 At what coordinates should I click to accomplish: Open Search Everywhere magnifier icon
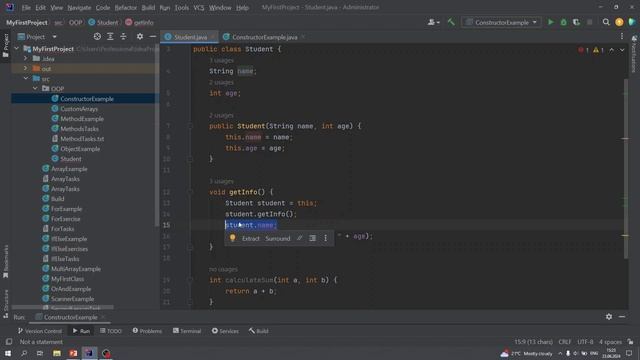coord(606,22)
